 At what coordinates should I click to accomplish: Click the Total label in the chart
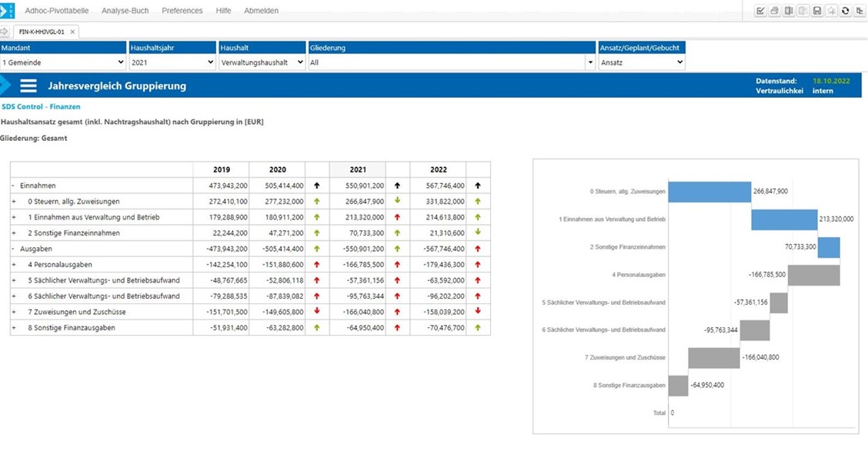pos(659,413)
